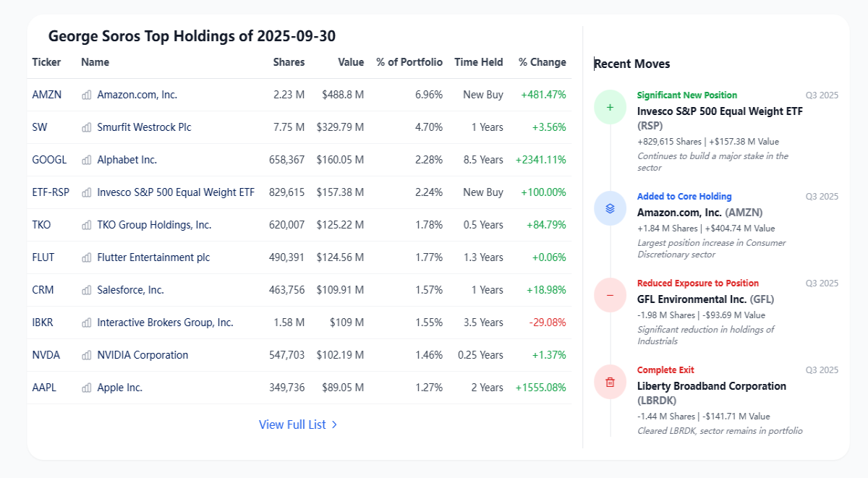
Task: Open the TKO Group Holdings, Inc. name link
Action: (154, 225)
